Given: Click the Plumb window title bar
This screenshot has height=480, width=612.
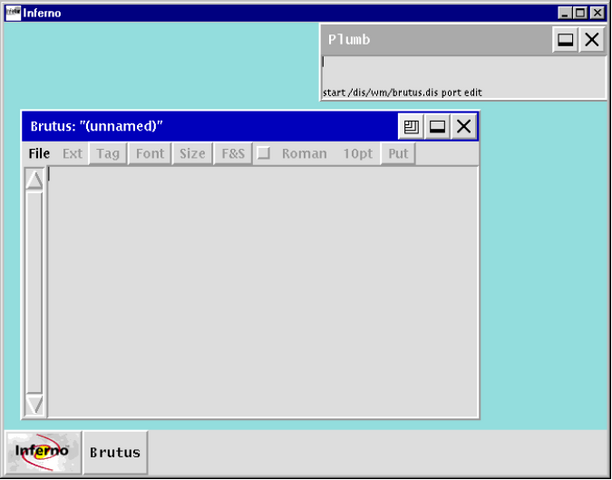Looking at the screenshot, I should tap(436, 39).
